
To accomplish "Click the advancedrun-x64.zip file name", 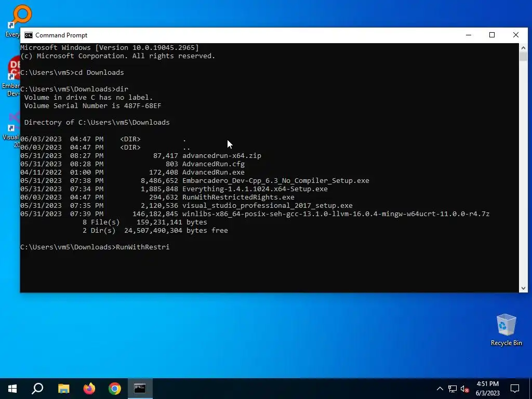I will click(x=221, y=156).
